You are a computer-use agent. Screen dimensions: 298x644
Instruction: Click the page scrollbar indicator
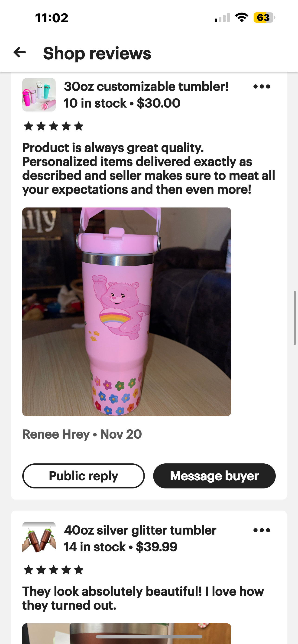tap(295, 318)
